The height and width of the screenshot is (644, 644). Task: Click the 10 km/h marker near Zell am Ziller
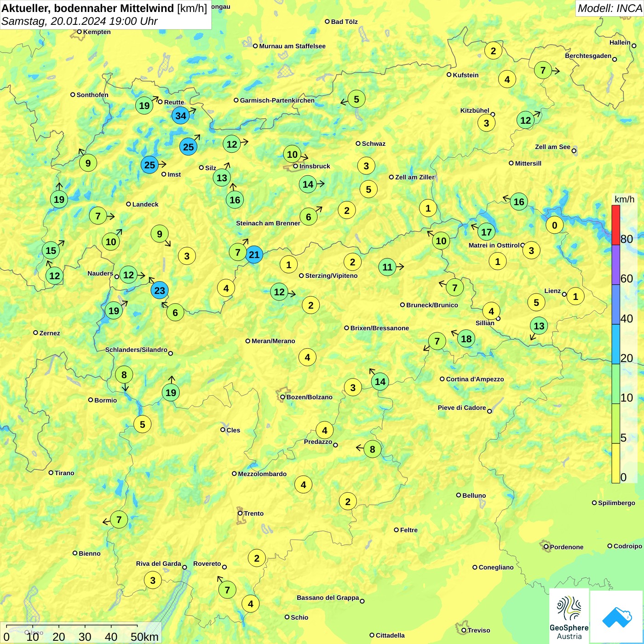[441, 241]
